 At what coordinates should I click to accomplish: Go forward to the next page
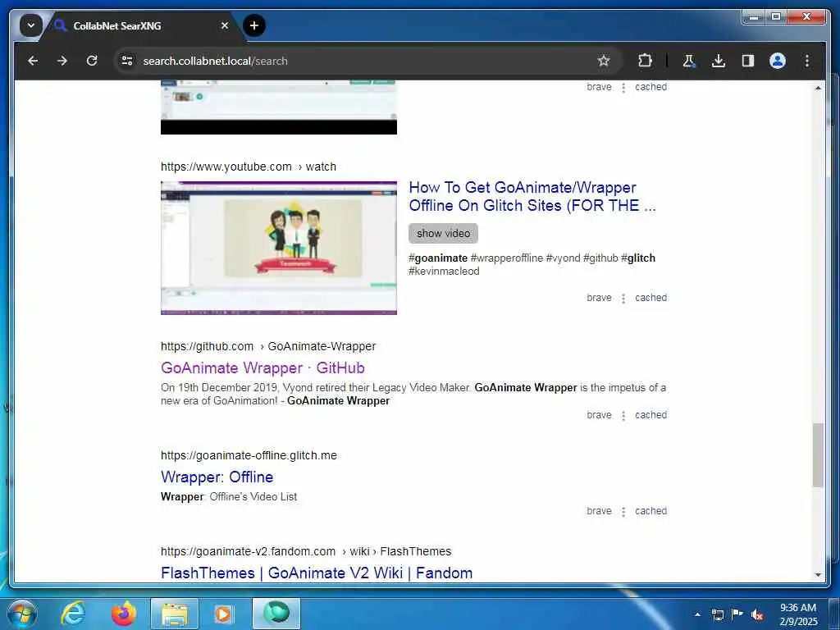tap(62, 61)
